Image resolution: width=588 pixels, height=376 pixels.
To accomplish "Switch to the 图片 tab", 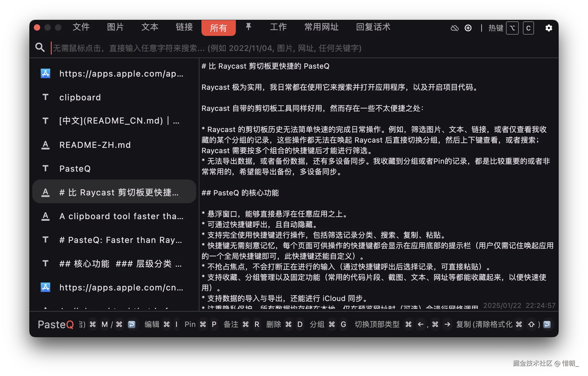I will tap(115, 27).
